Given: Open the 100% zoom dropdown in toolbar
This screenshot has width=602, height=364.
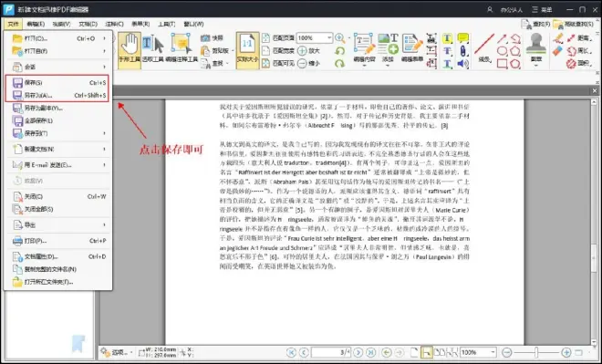Looking at the screenshot, I should 315,37.
